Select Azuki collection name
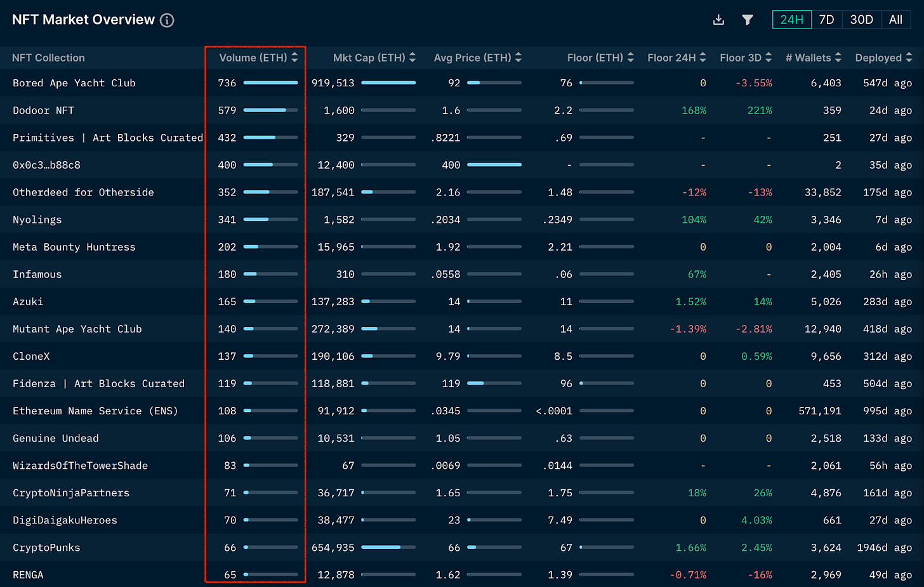 [x=28, y=301]
